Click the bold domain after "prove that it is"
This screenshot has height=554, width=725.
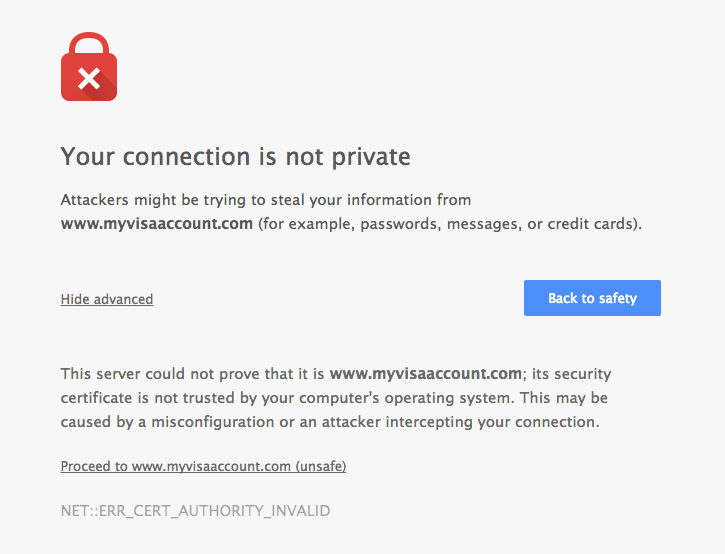click(426, 374)
